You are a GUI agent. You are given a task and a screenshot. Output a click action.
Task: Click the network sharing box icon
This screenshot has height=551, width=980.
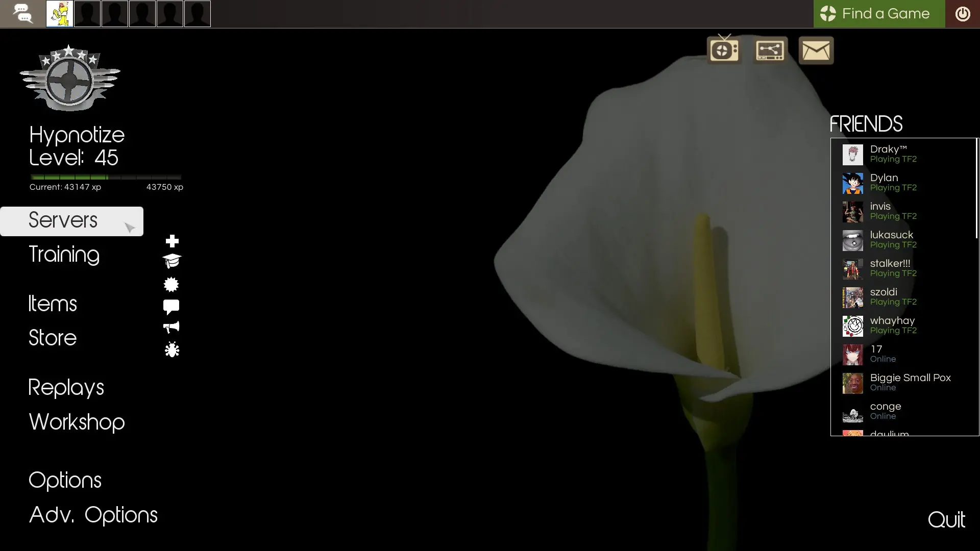[770, 51]
